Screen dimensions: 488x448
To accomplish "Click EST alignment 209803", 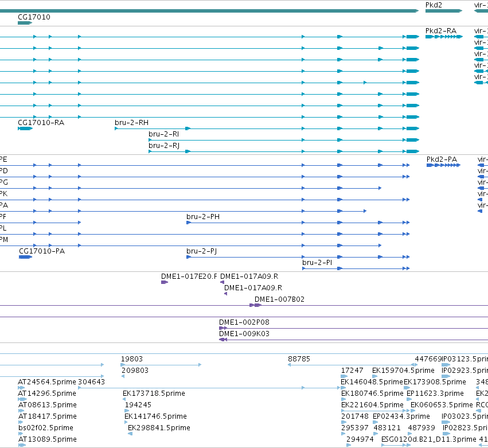I will (123, 376).
